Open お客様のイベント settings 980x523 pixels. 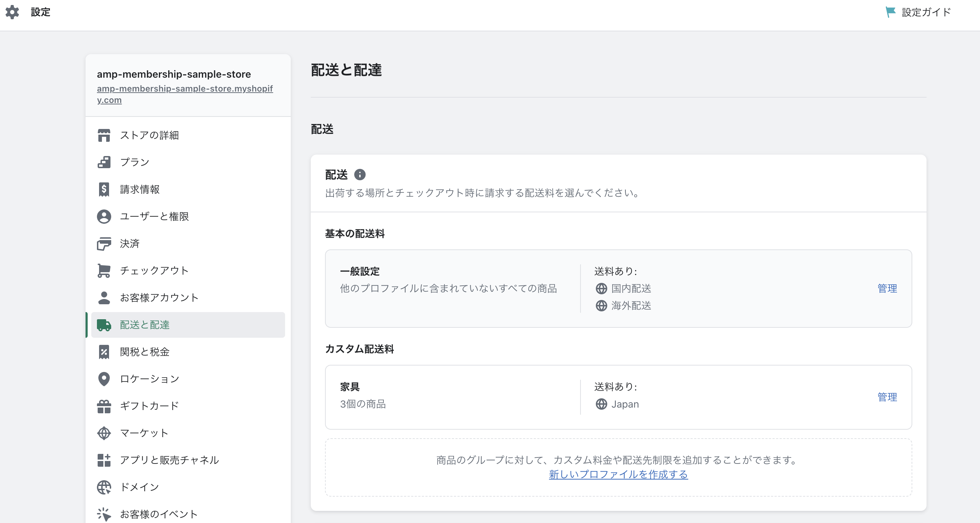tap(188, 514)
